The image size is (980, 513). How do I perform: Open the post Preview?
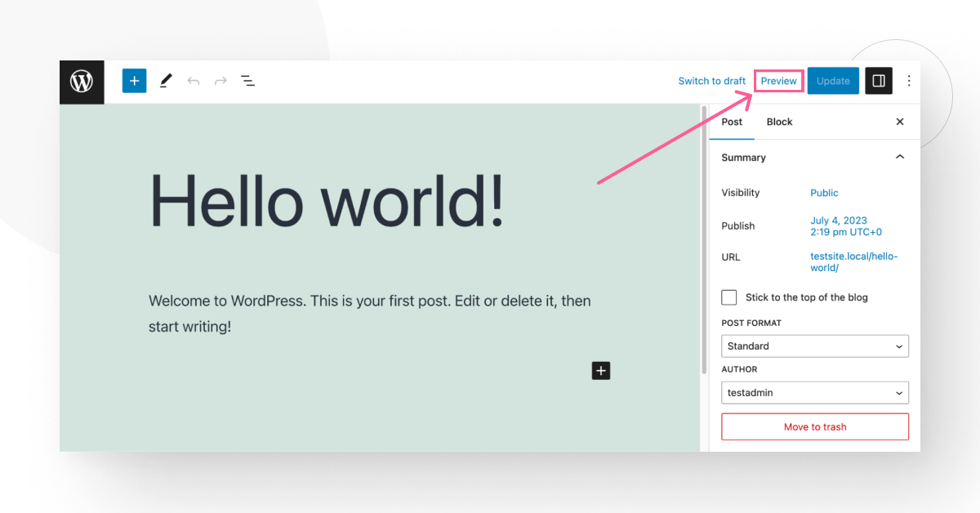point(777,81)
